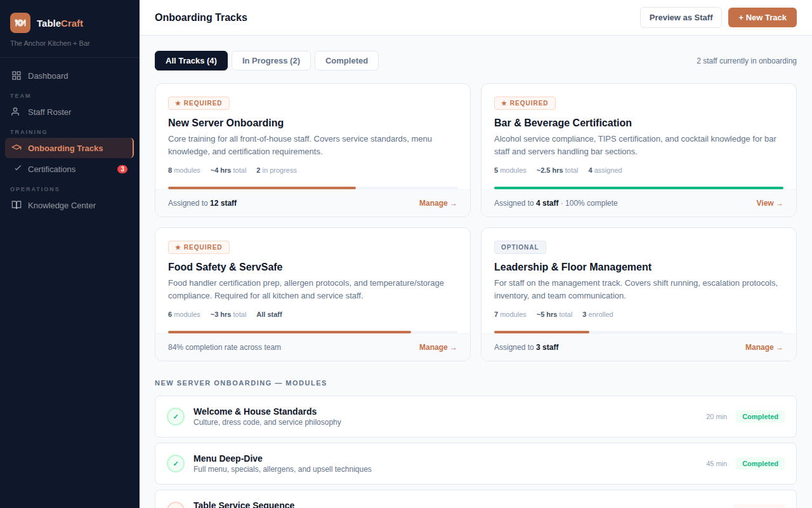Screen dimensions: 812x508
Task: Click the Leadership & Floor Management title
Action: pos(573,267)
